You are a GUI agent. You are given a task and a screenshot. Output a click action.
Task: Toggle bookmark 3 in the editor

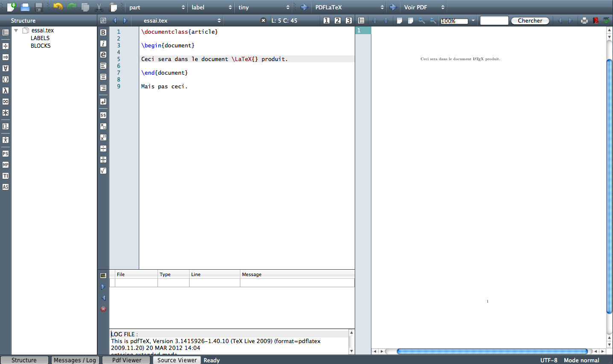[x=349, y=20]
